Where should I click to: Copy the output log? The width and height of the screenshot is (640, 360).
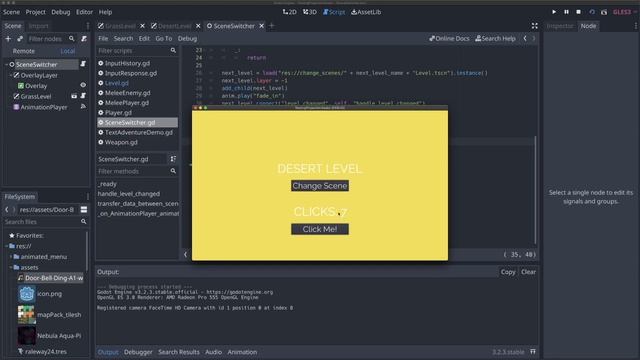pos(508,272)
